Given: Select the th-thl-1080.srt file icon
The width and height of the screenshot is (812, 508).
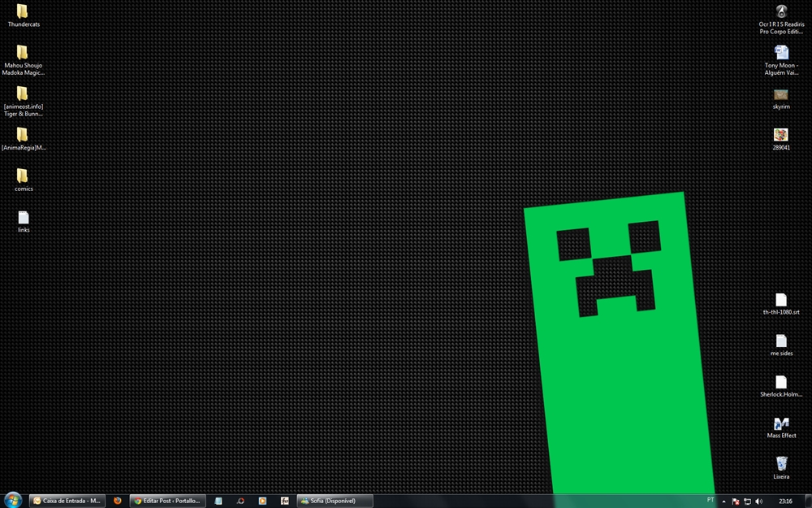Looking at the screenshot, I should click(x=781, y=300).
